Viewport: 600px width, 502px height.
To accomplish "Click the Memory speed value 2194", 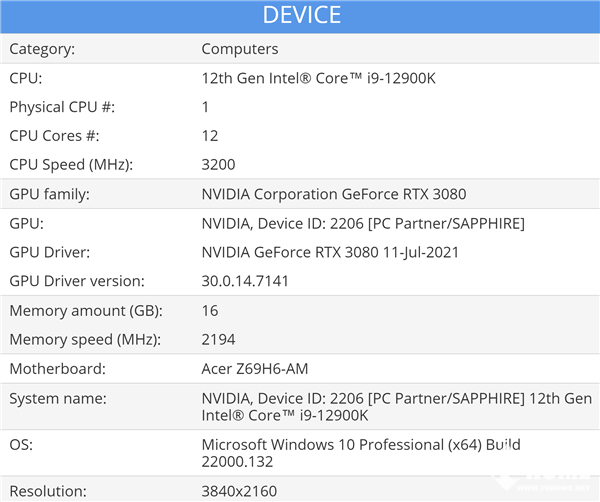I will [x=218, y=340].
